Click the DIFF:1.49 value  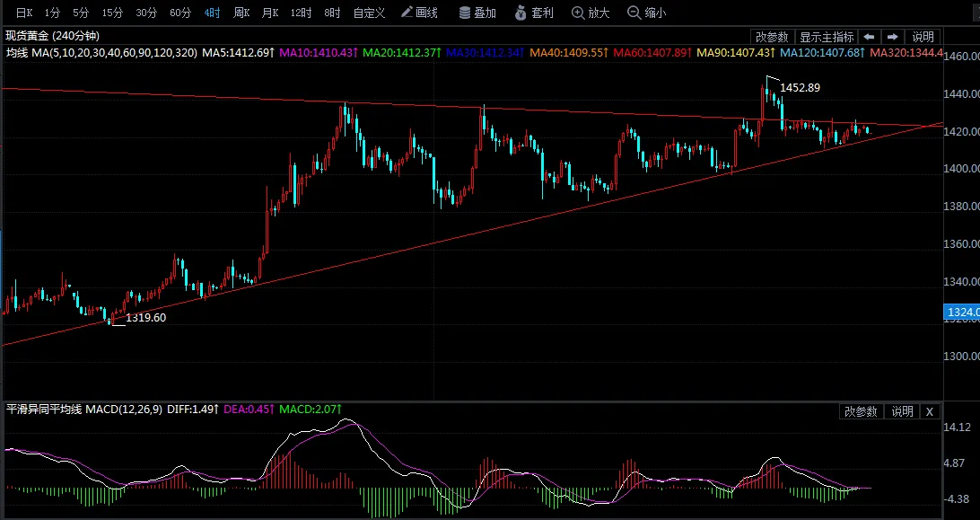coord(192,410)
